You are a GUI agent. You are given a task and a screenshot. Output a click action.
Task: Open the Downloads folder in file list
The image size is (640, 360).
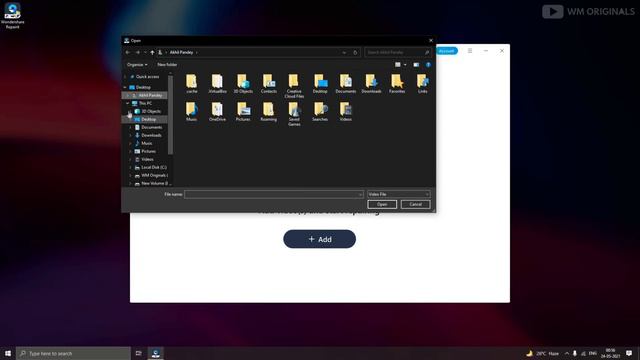pyautogui.click(x=371, y=84)
